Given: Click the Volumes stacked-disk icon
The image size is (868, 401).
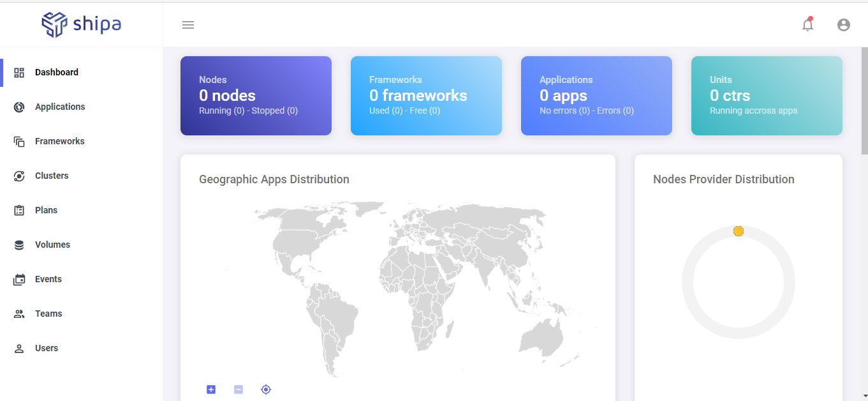Looking at the screenshot, I should pos(19,245).
